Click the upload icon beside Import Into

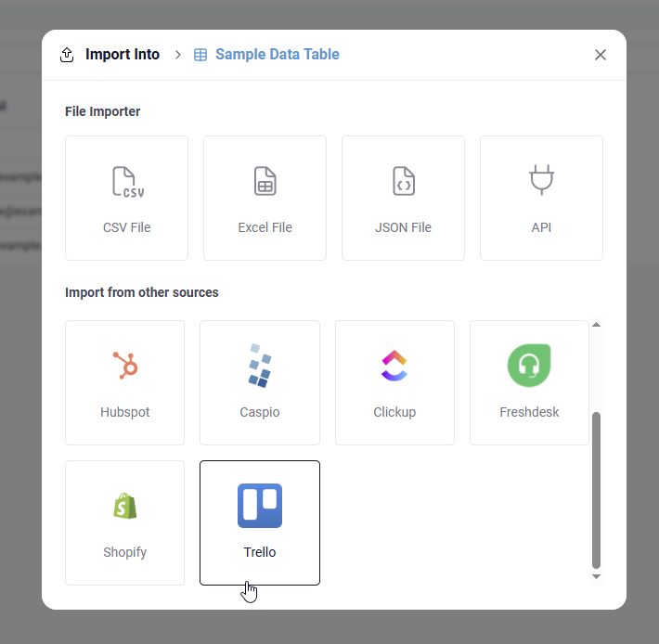67,55
